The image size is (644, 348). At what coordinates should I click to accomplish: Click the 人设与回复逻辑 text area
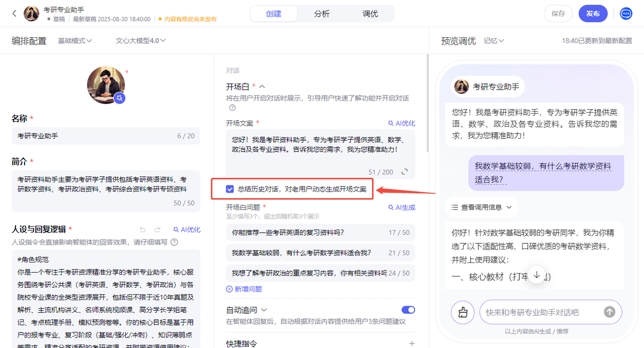click(x=106, y=299)
